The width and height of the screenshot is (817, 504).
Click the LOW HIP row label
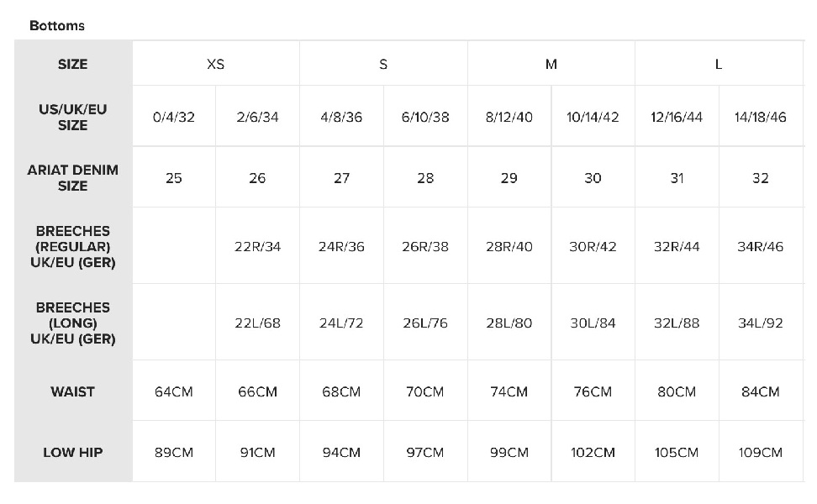coord(73,453)
